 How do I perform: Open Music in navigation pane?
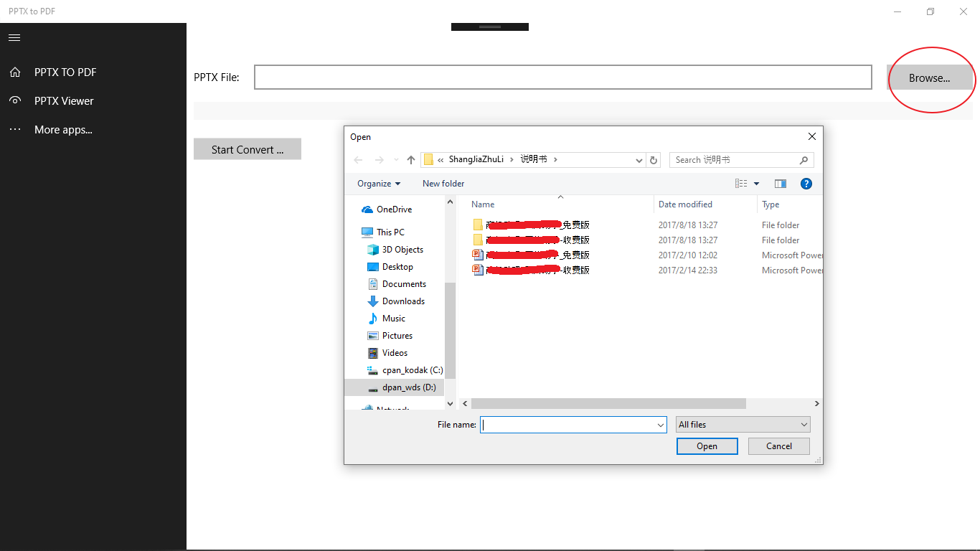[387, 319]
